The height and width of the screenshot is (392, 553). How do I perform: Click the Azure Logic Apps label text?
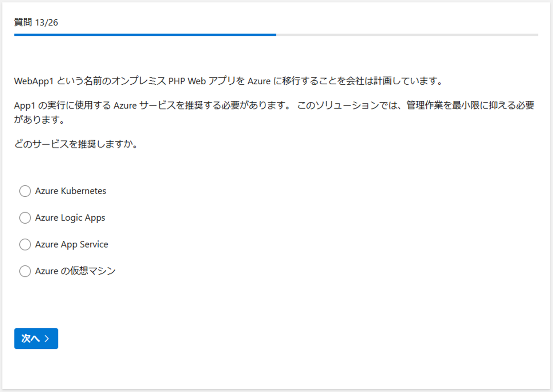coord(70,217)
